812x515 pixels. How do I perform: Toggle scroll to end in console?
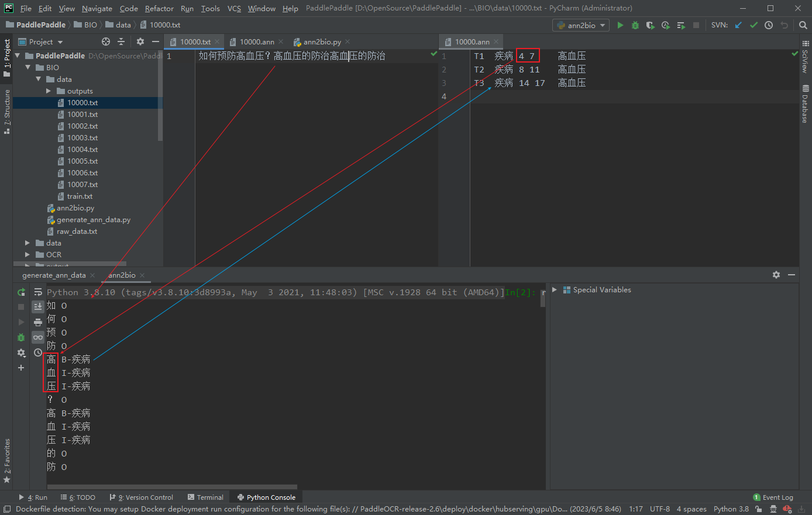(38, 307)
